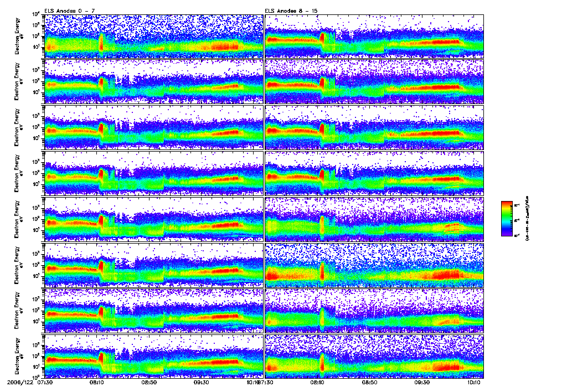567x392 pixels.
Task: Click the 10^4 energy tick on the topmost panel
Action: 36,15
